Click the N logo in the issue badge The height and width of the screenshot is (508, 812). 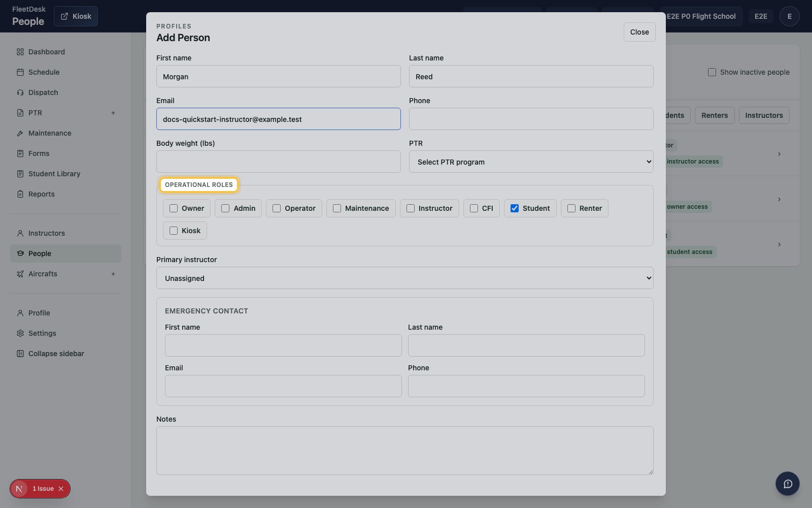[19, 489]
